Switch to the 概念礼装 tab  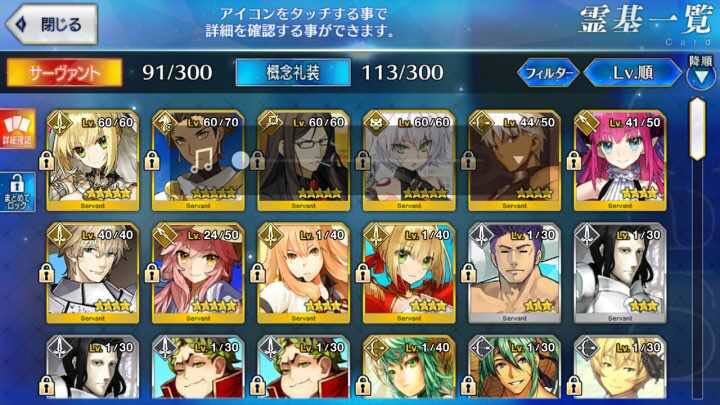(x=293, y=73)
